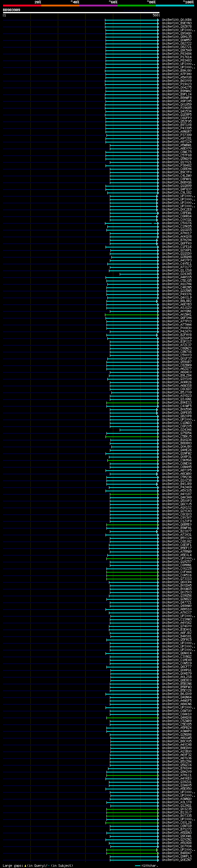Select the UniRef100_P83483 entry
Image resolution: width=197 pixels, height=868 pixels.
click(x=177, y=60)
